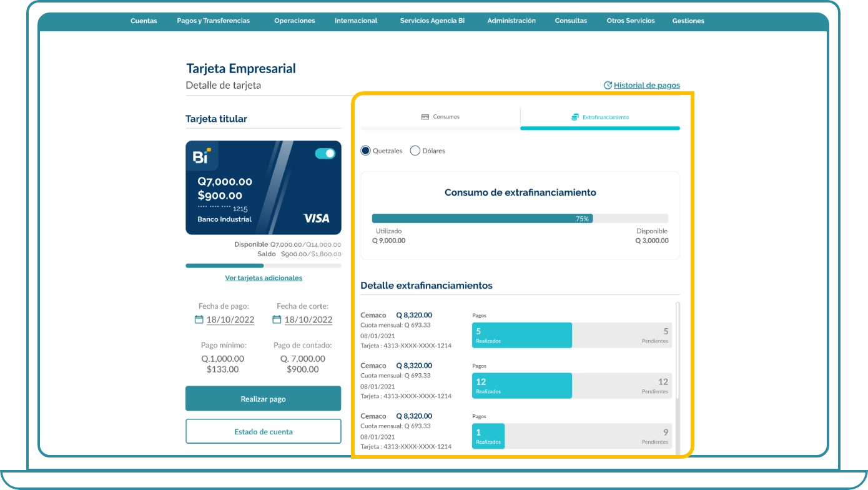Open the Consultas menu

(x=571, y=21)
